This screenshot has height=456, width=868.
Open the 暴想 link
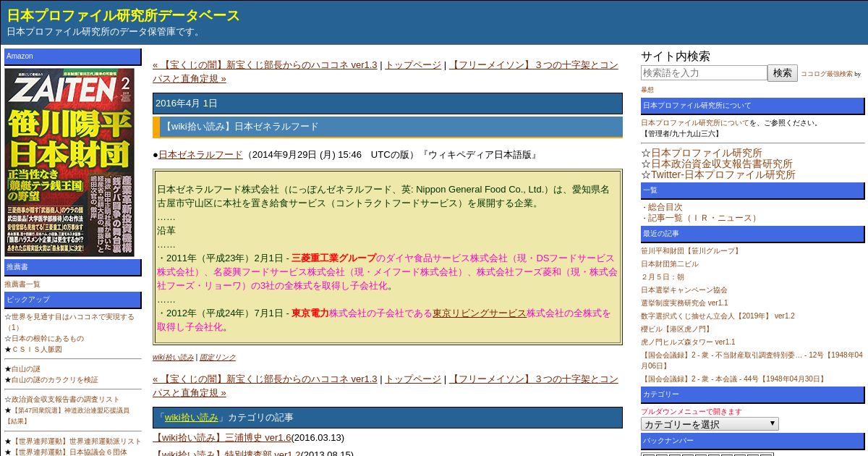point(647,90)
